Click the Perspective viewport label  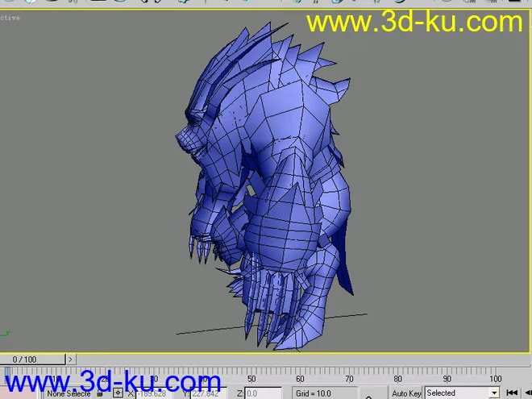[x=10, y=18]
